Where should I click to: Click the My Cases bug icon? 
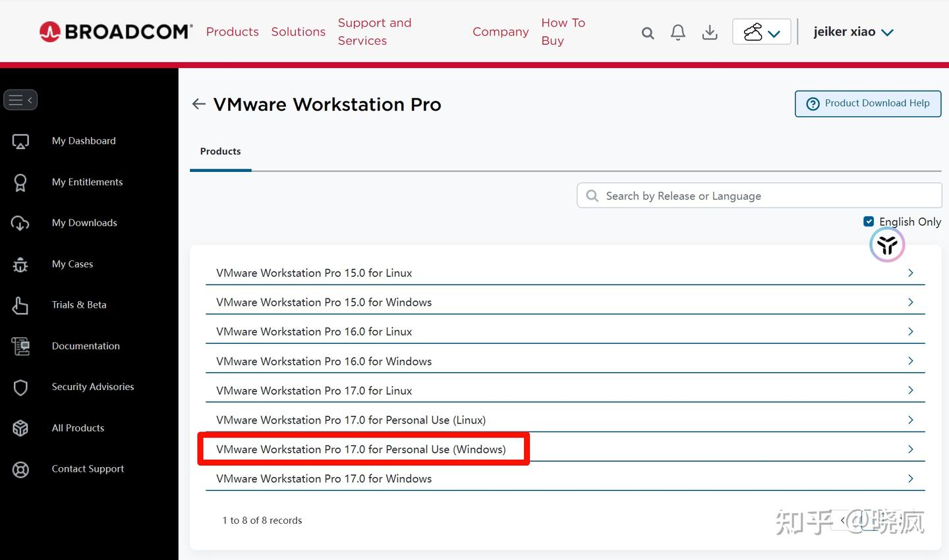20,264
